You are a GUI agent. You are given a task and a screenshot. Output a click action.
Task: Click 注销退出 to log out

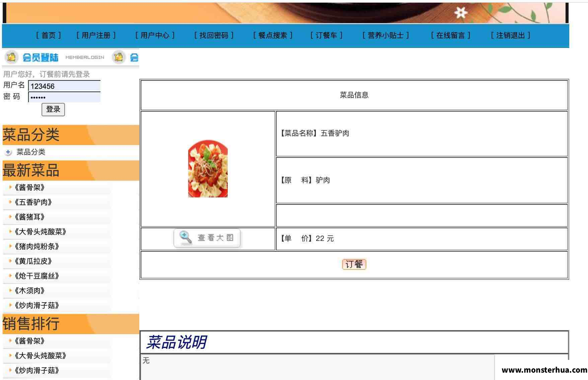(x=511, y=35)
